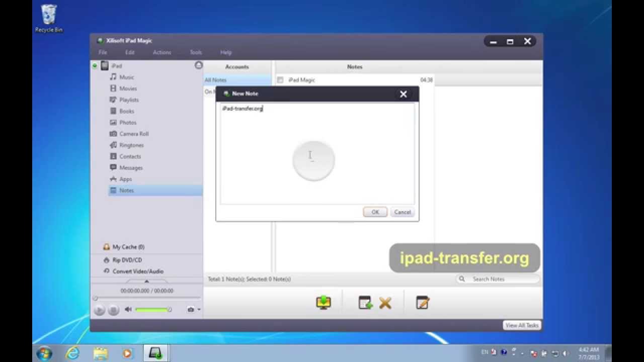Select the iPad Magic note row
The image size is (644, 362).
[355, 80]
